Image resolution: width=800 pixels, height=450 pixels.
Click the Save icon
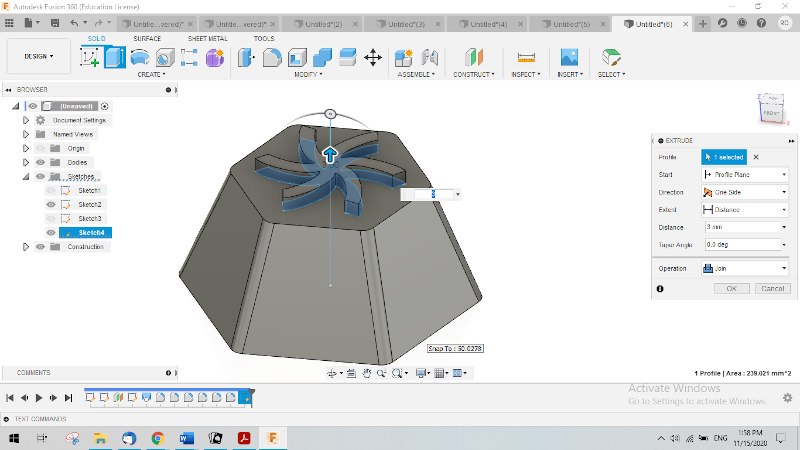click(55, 23)
